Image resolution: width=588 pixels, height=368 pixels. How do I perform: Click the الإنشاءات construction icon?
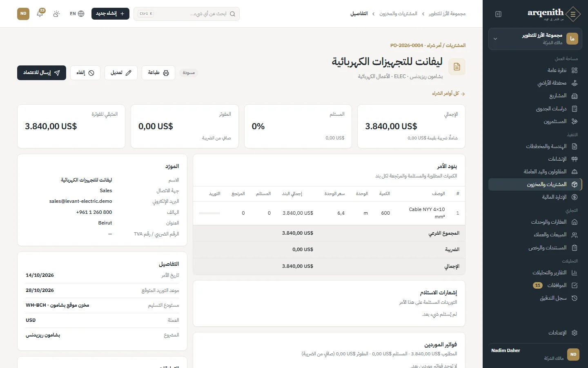(575, 159)
